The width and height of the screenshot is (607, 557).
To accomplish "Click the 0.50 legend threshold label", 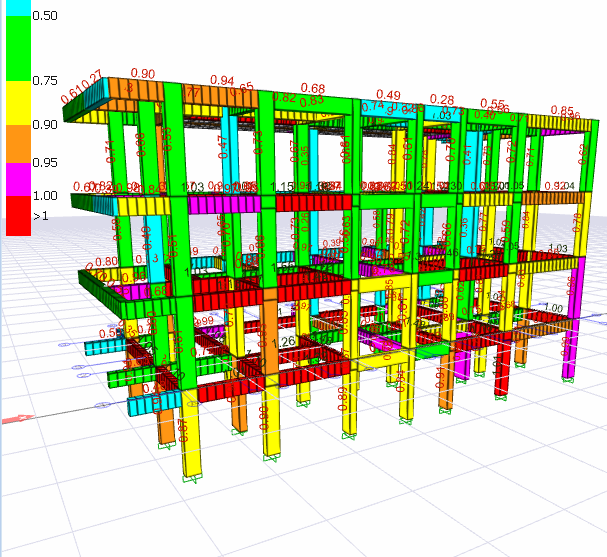I will coord(45,15).
